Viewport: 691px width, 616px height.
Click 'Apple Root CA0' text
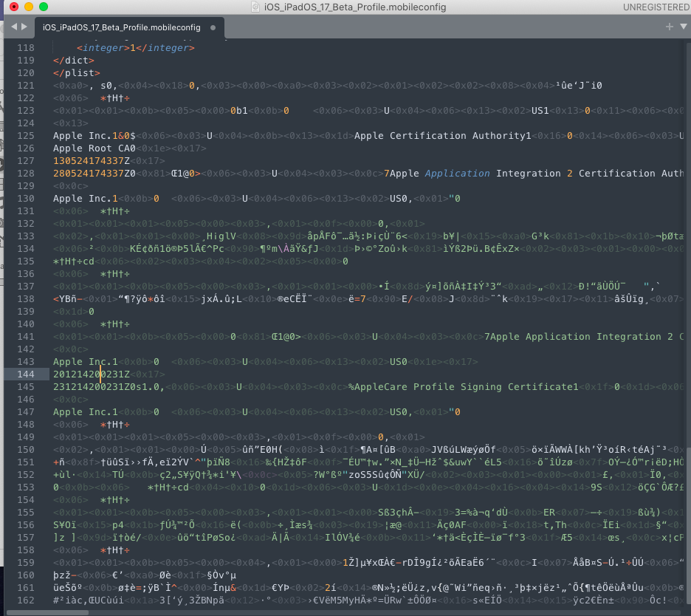tap(94, 148)
